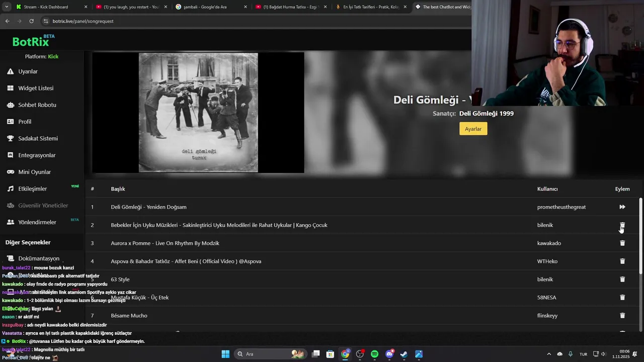Click the Sadakat Sistemi trophy icon
644x362 pixels.
coord(10,138)
